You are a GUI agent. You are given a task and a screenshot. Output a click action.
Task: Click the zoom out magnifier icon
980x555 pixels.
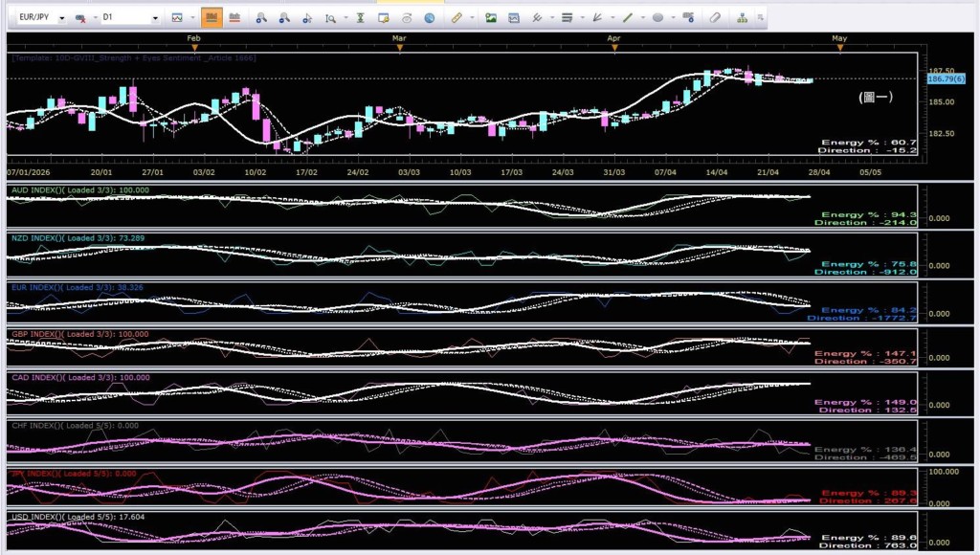[x=284, y=17]
